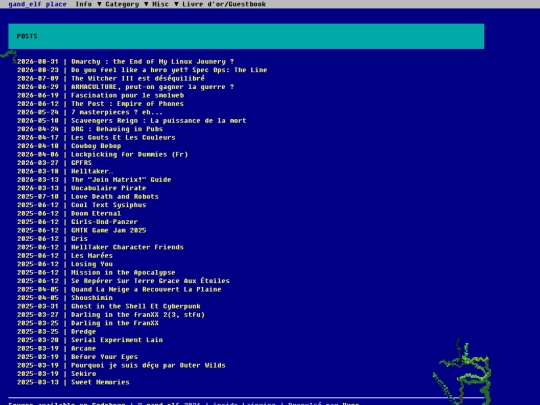This screenshot has height=405, width=540.
Task: Open The Witcher III est déséquilibré post
Action: point(138,79)
